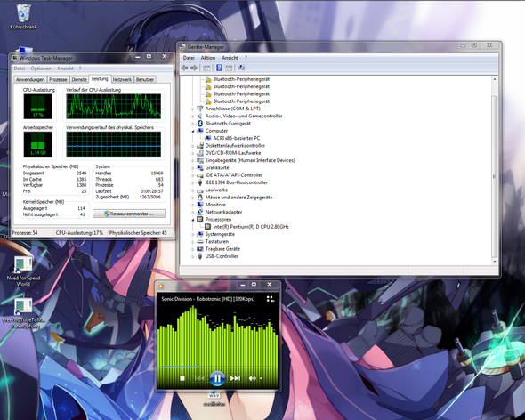Open Ansicht menu in Geräte-Manager
The width and height of the screenshot is (525, 420).
tap(230, 58)
